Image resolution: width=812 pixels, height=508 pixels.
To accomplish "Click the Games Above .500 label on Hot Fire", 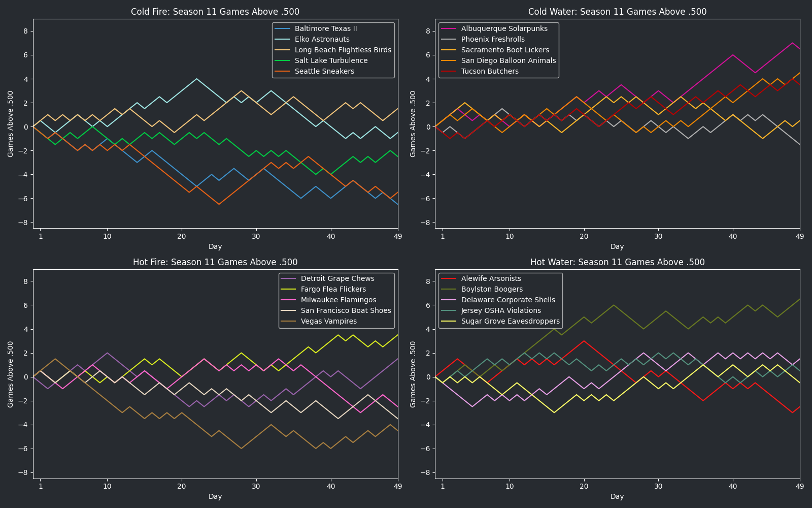I will (x=11, y=374).
